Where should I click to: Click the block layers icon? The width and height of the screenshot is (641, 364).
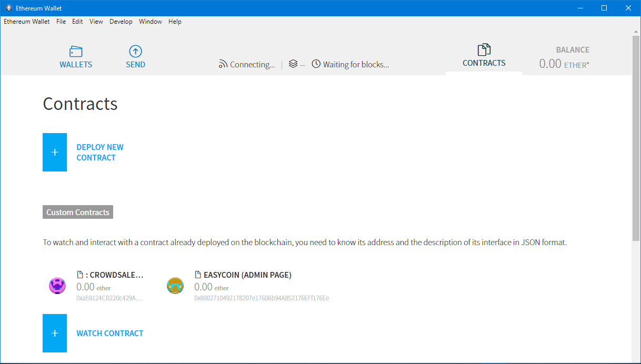click(293, 64)
